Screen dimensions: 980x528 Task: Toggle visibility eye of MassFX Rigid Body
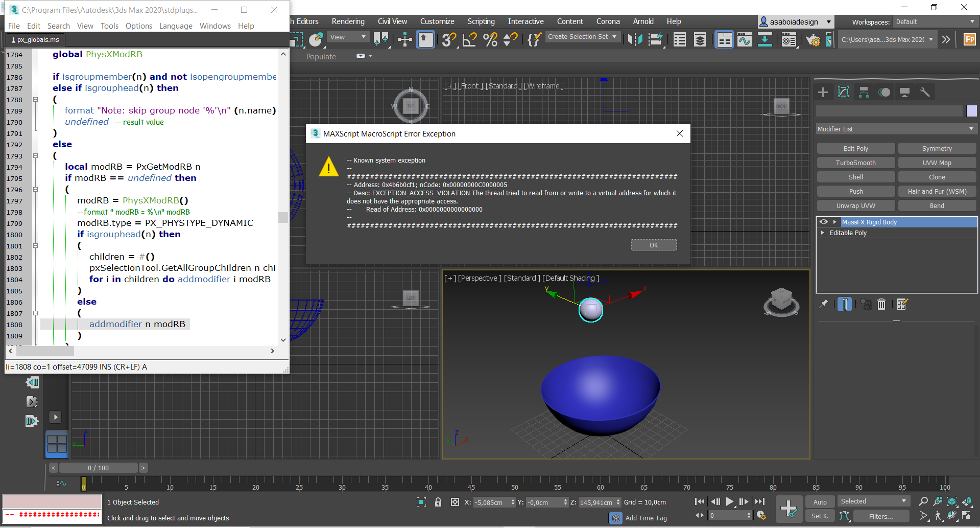[x=824, y=222]
